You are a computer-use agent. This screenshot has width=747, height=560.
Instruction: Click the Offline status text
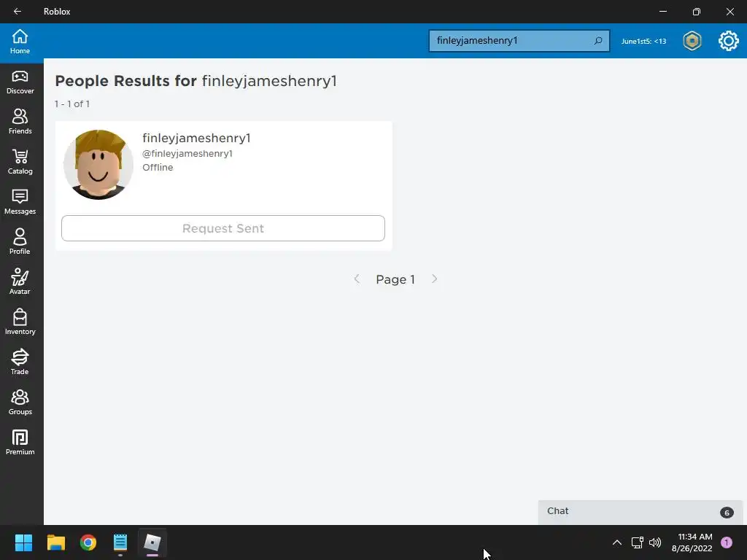click(x=158, y=167)
